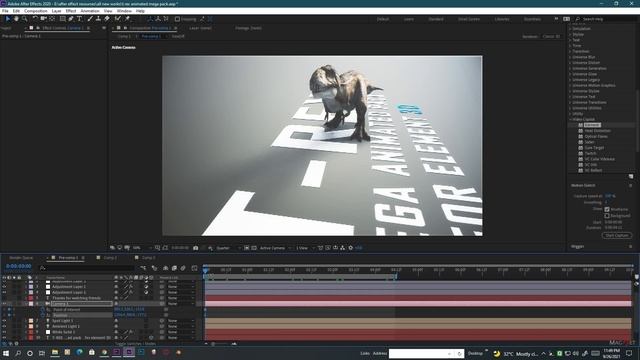
Task: Expand the Transition effects category
Action: point(570,51)
